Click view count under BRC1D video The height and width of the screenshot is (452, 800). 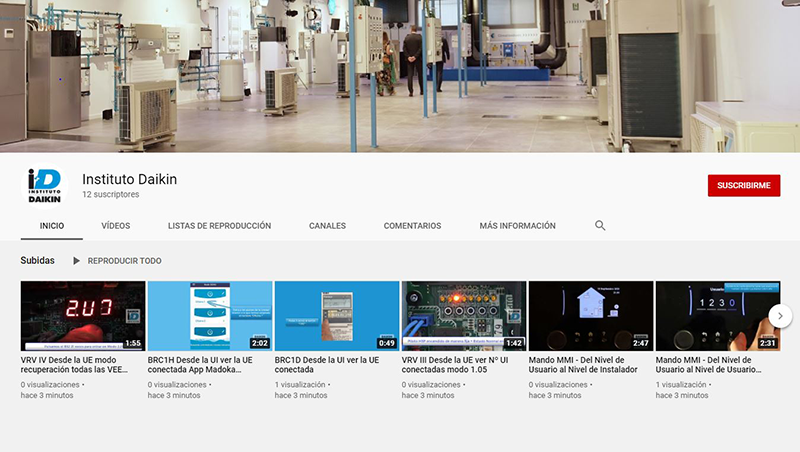(300, 385)
